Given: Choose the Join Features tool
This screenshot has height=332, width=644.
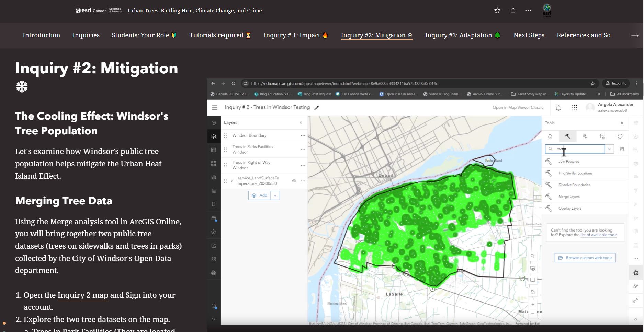Looking at the screenshot, I should 585,162.
